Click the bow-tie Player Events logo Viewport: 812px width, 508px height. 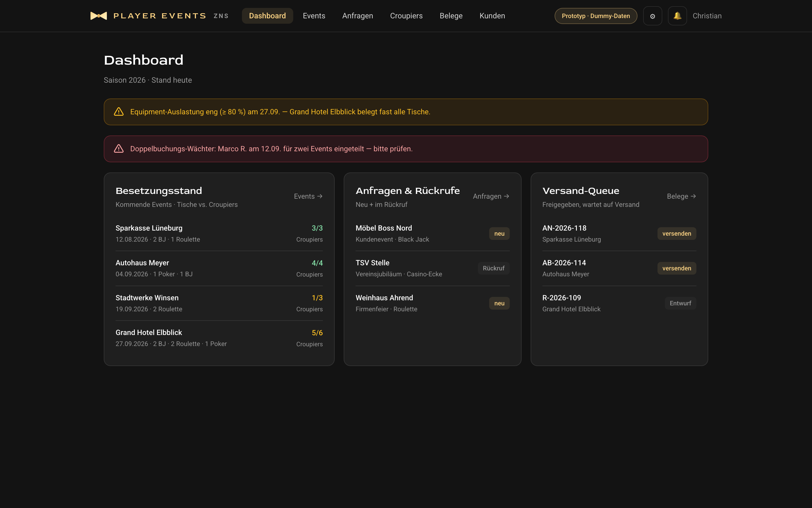tap(99, 16)
